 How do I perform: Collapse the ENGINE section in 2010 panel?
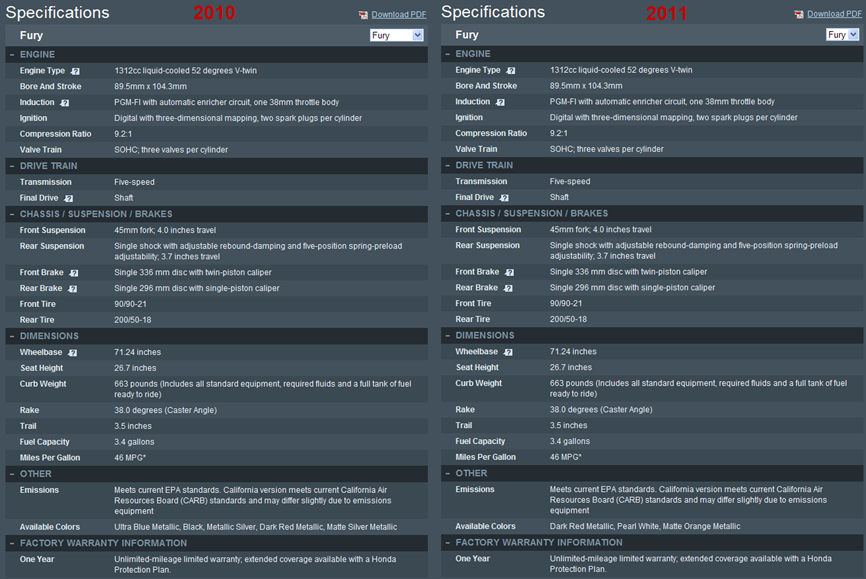tap(12, 55)
